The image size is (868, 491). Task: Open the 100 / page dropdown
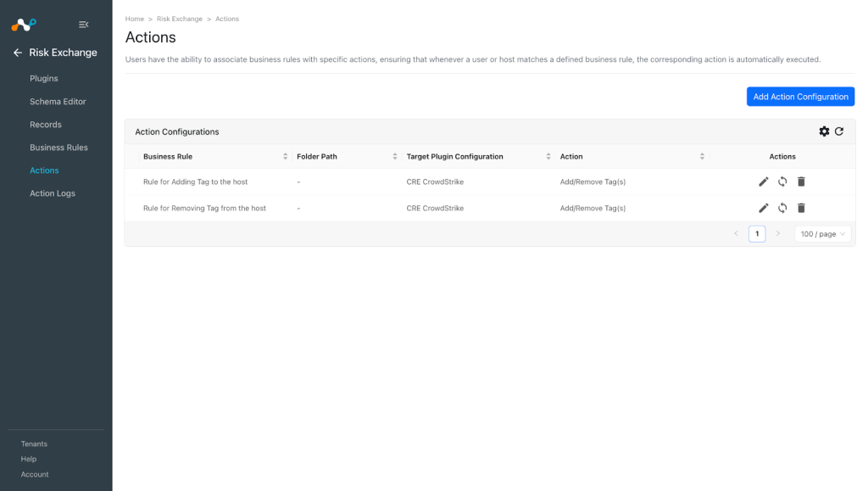tap(822, 233)
